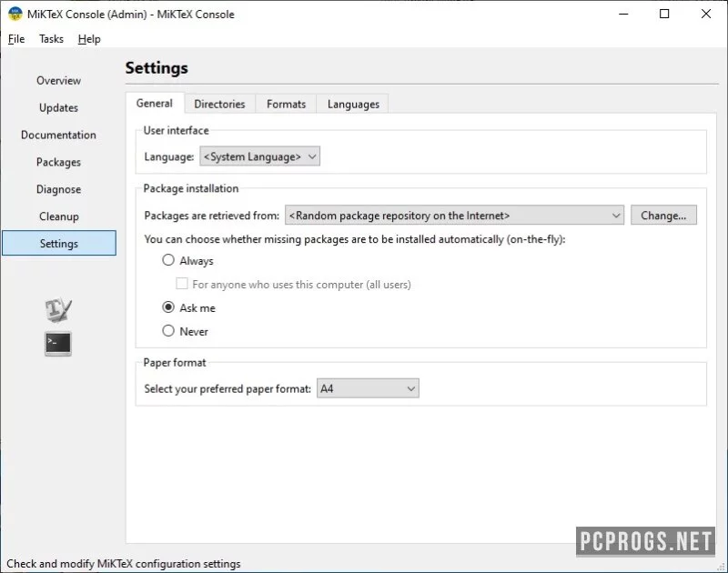This screenshot has width=728, height=573.
Task: Expand the package repository dropdown
Action: coord(454,216)
